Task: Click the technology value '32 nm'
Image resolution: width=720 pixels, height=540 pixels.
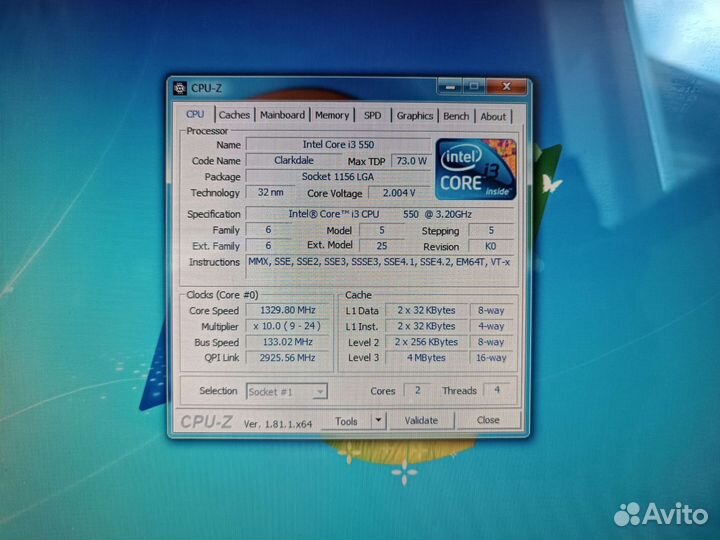Action: (270, 192)
